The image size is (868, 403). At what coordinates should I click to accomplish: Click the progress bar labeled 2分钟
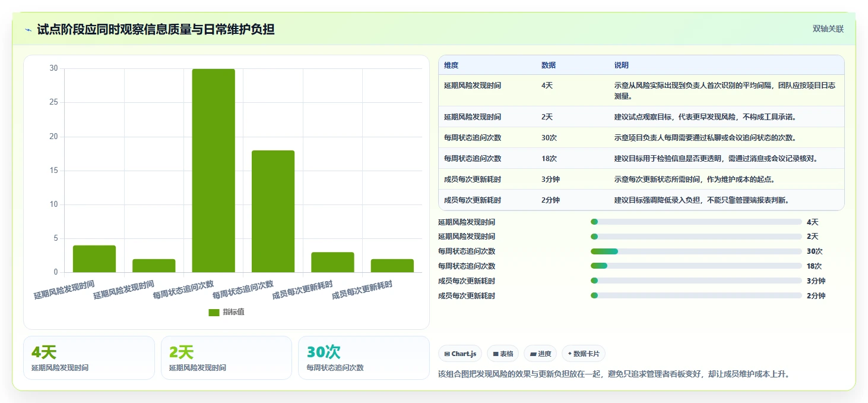click(696, 295)
